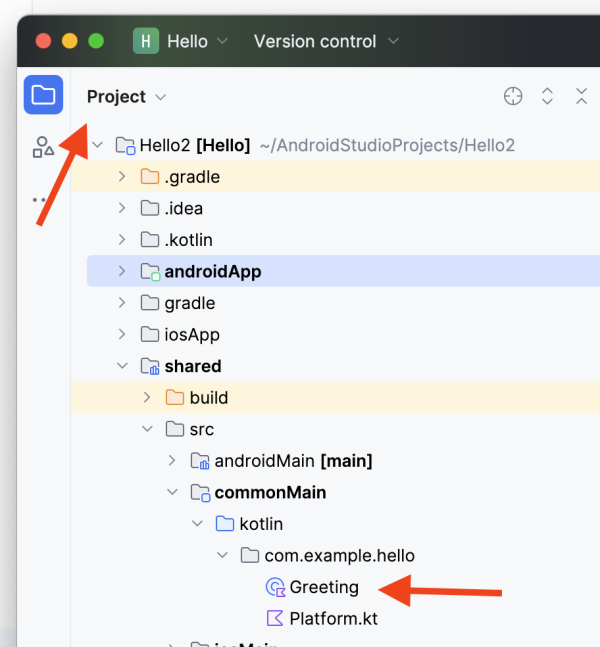This screenshot has width=600, height=647.
Task: Expand the androidApp module chevron
Action: tap(122, 271)
